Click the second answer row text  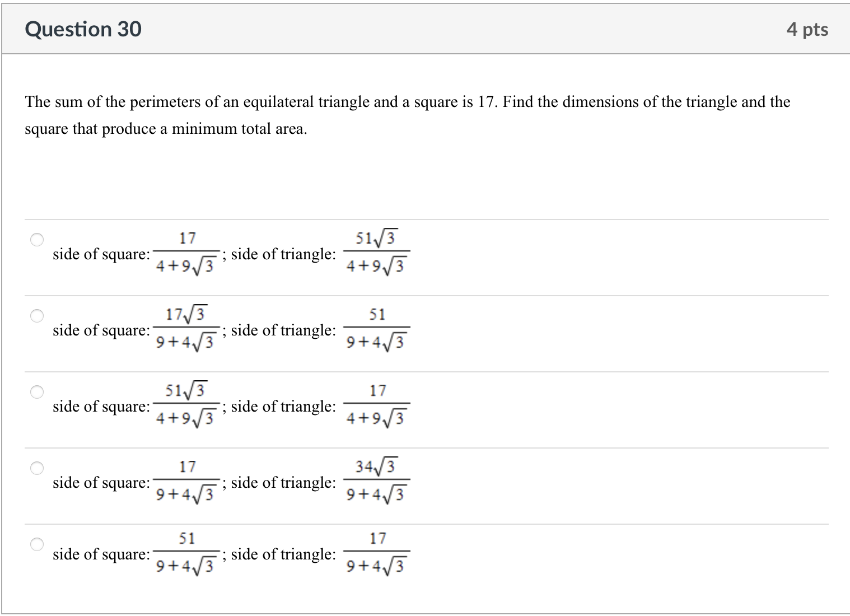[x=100, y=330]
